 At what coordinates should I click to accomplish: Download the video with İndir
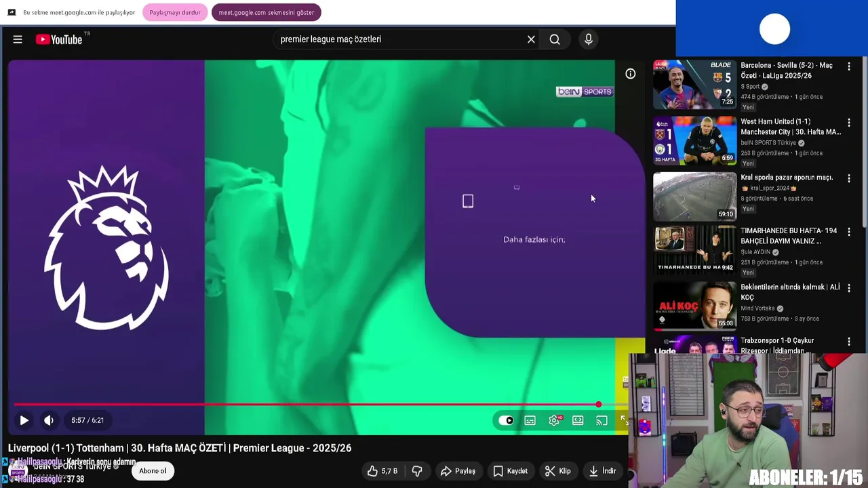602,471
